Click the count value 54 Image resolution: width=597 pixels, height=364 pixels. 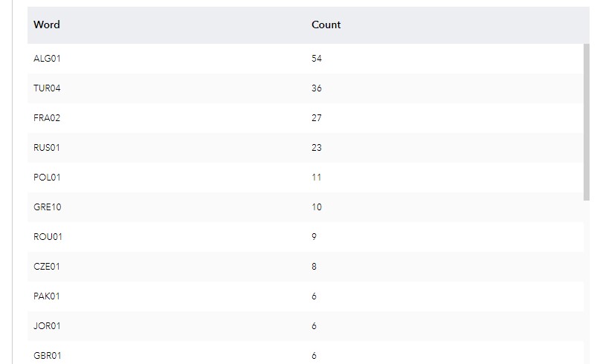click(317, 59)
